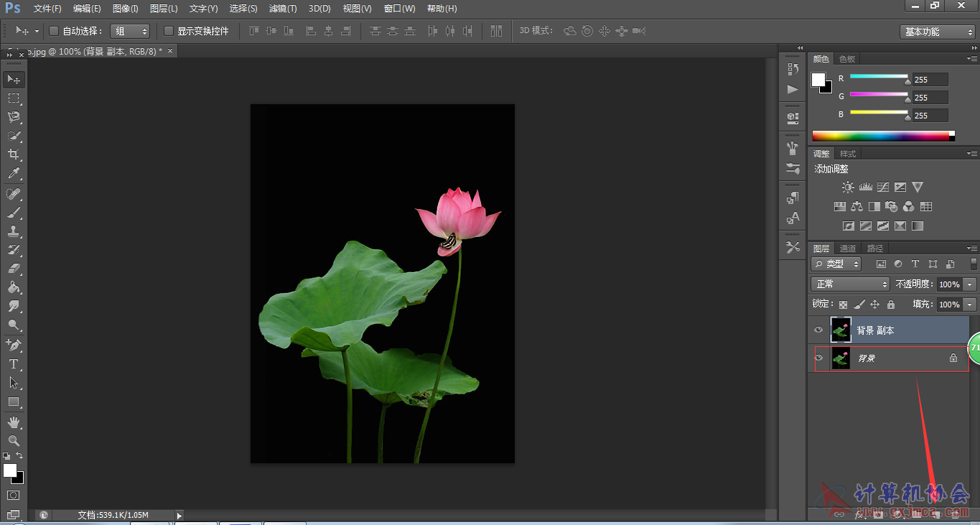Select the Crop tool

(14, 154)
